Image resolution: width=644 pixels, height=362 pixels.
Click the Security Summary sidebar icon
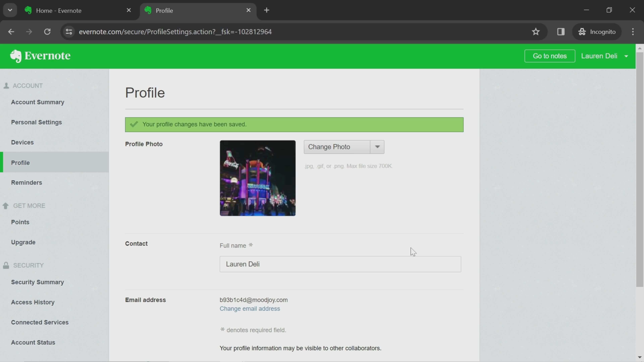click(38, 282)
